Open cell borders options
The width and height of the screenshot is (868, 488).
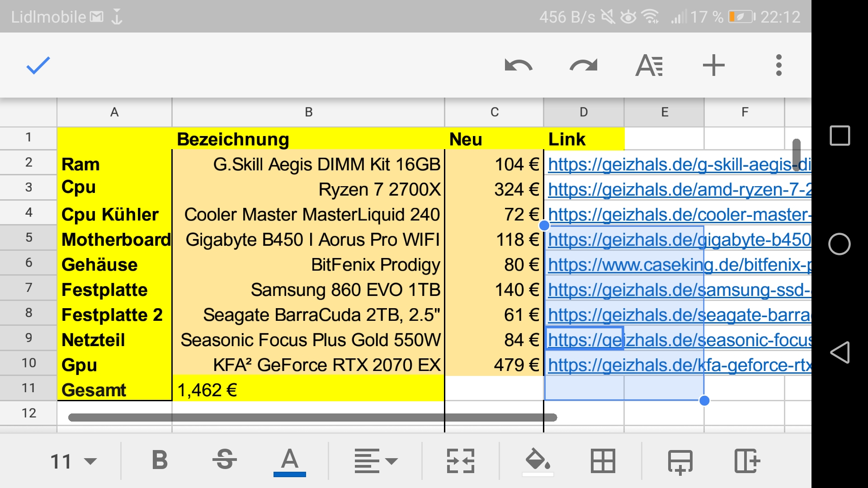(x=603, y=461)
